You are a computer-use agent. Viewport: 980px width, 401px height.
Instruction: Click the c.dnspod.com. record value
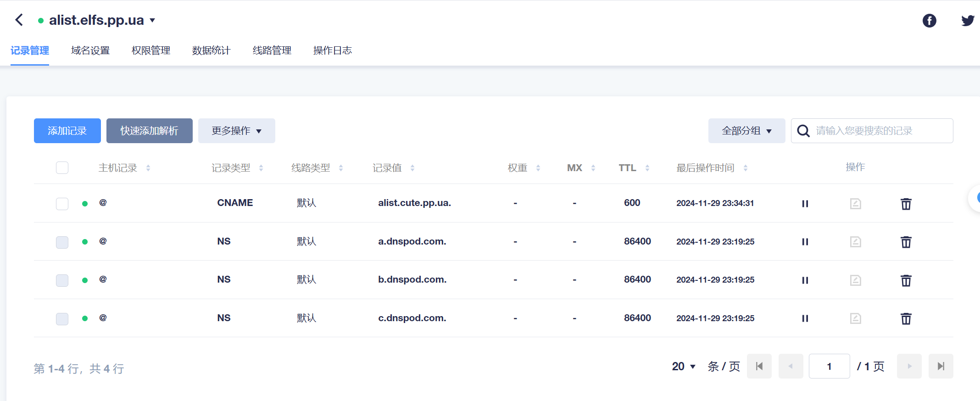coord(412,318)
